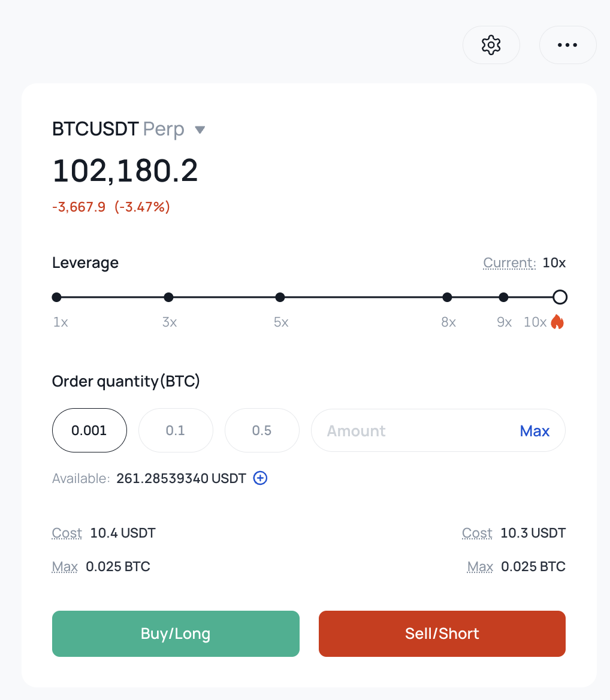
Task: Select the 0.5 quantity preset
Action: point(262,430)
